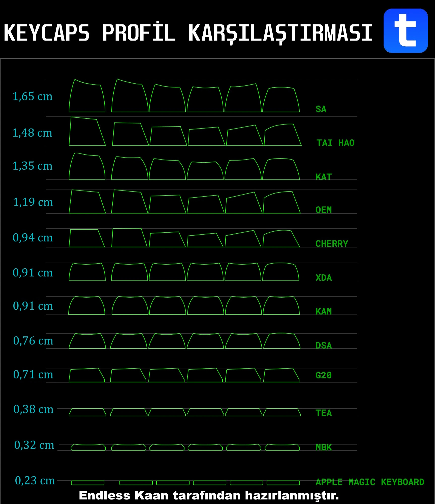Click the first keycap outline in the SA row
This screenshot has height=504, width=435.
pyautogui.click(x=87, y=96)
